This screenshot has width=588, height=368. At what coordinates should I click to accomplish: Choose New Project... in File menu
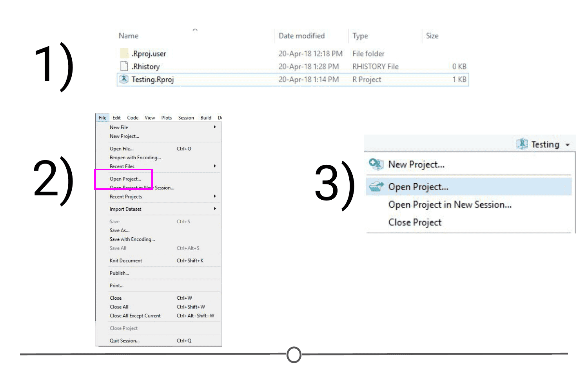click(124, 137)
